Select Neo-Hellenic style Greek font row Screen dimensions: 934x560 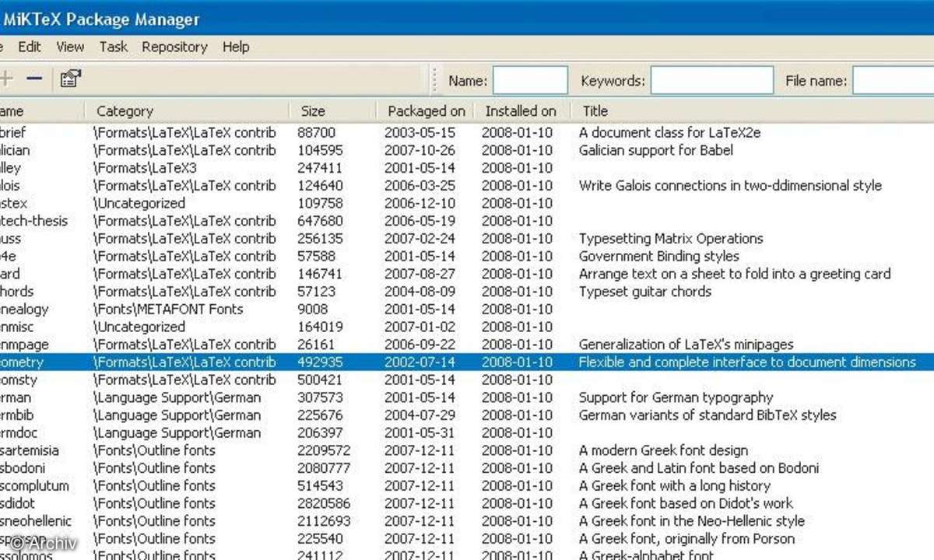click(467, 521)
